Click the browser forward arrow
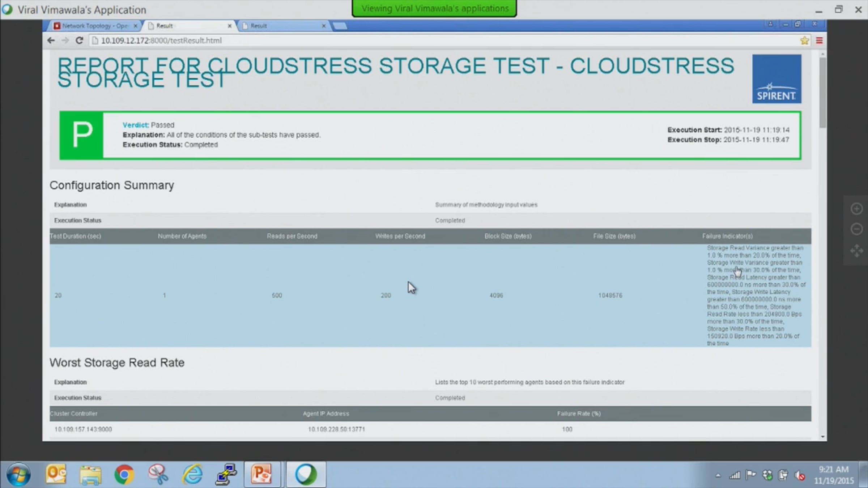 pyautogui.click(x=65, y=40)
